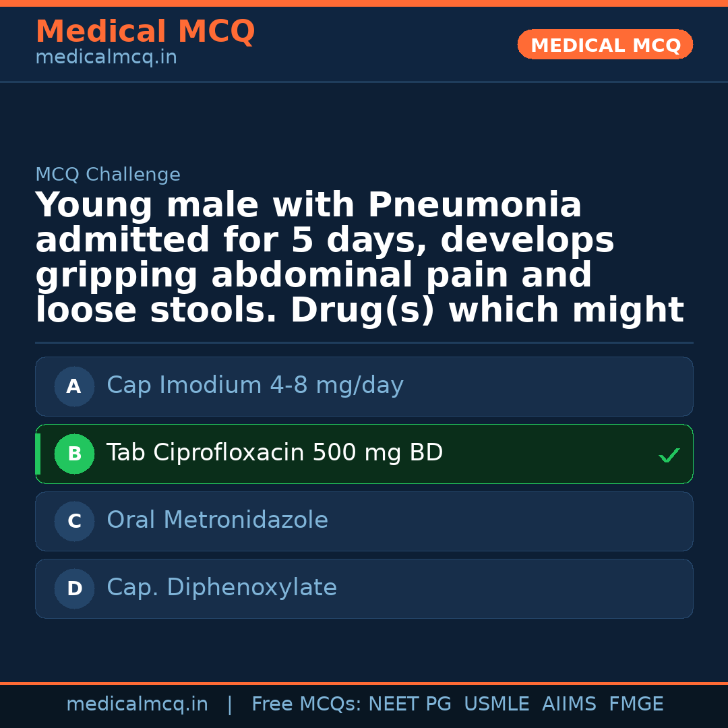
Task: Click the "MCQ Challenge" label
Action: [x=108, y=175]
